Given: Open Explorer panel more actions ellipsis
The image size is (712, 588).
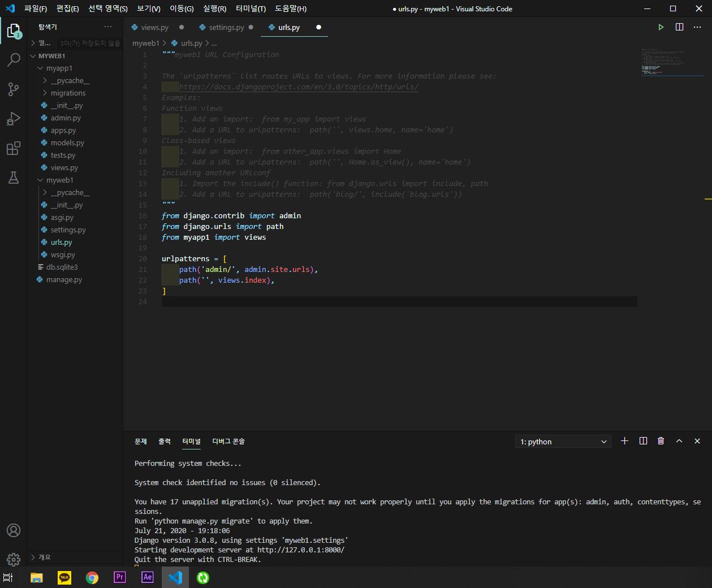Looking at the screenshot, I should click(x=108, y=27).
